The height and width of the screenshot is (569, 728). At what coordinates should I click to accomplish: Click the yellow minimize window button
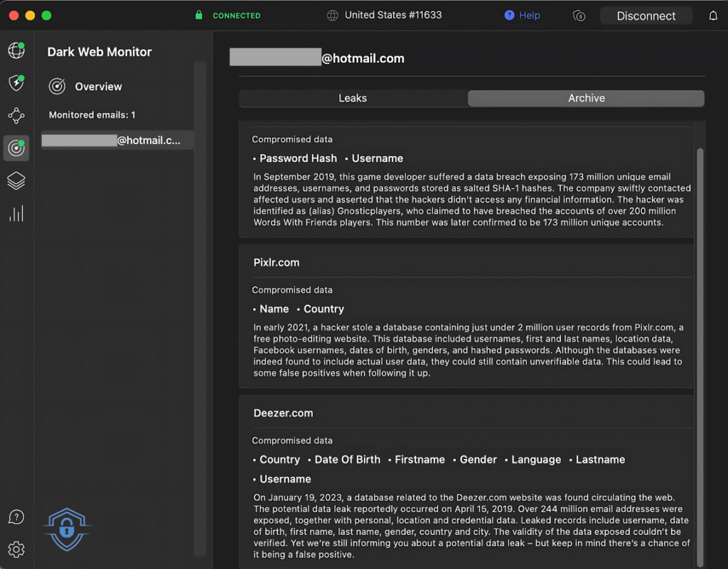tap(30, 16)
